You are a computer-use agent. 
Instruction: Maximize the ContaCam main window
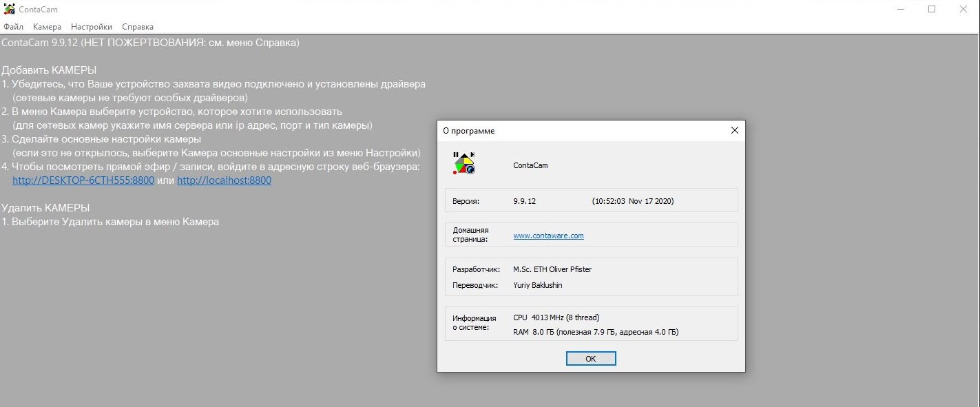[932, 9]
